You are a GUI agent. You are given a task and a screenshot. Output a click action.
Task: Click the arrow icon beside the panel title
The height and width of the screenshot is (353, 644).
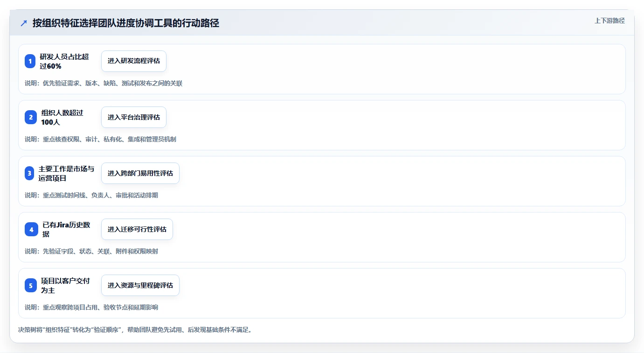(24, 23)
